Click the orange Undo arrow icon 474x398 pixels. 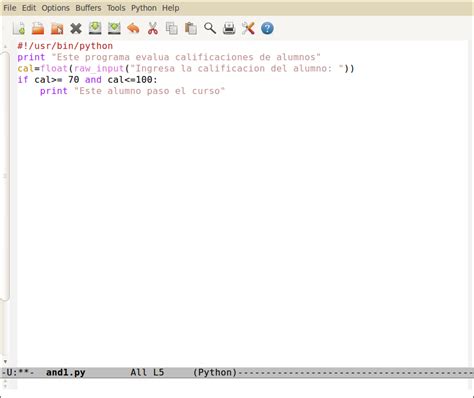(133, 28)
